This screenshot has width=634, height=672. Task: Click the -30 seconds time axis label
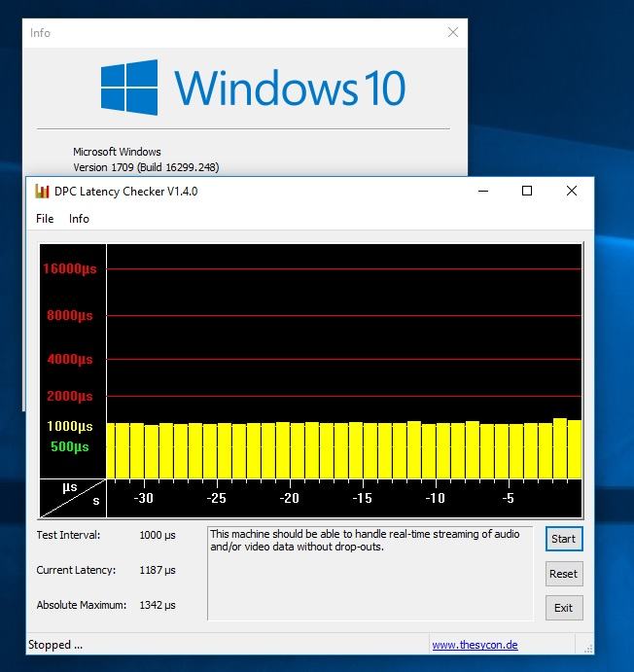coord(144,498)
